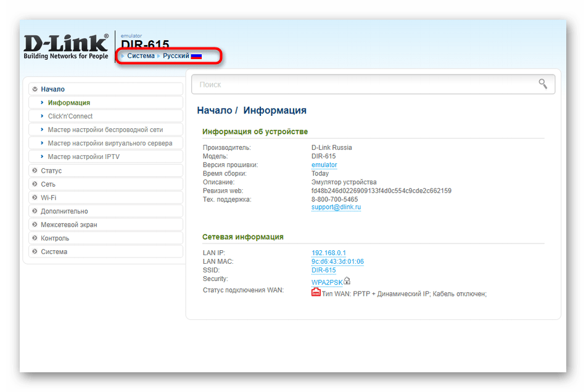Open Click'n'Connect wizard
The height and width of the screenshot is (392, 586).
click(x=70, y=116)
